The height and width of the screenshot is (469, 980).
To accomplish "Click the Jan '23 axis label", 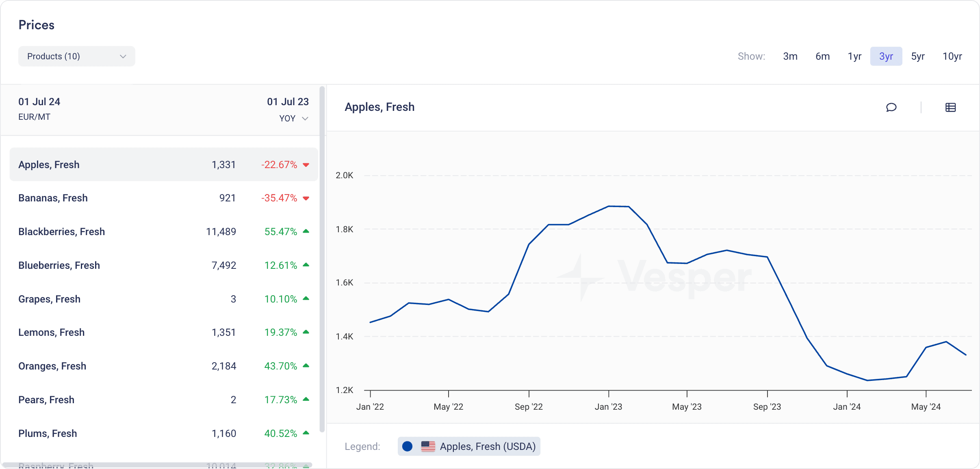I will [x=609, y=407].
